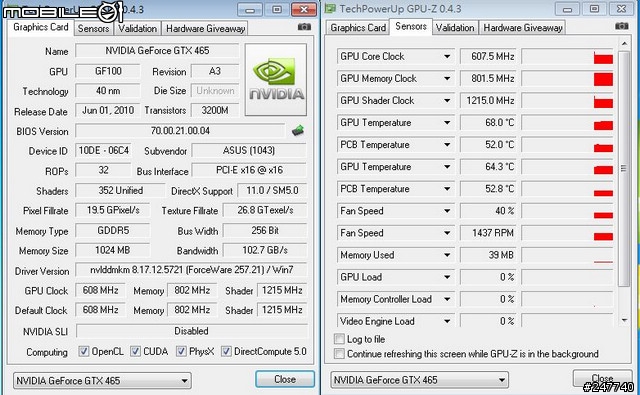Click the BIOS Version field 70.00.21.00.04
The image size is (640, 395).
pos(180,131)
